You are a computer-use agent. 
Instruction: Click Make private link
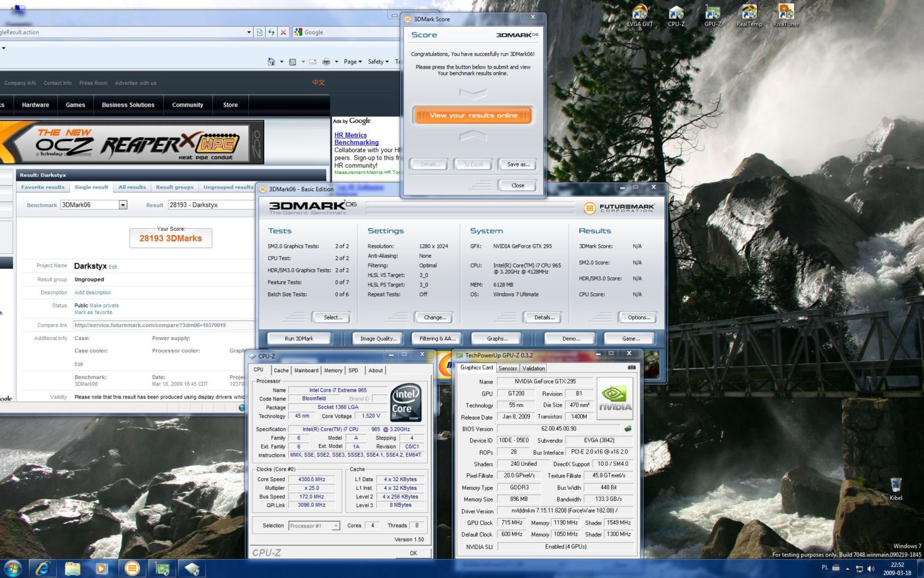click(104, 306)
